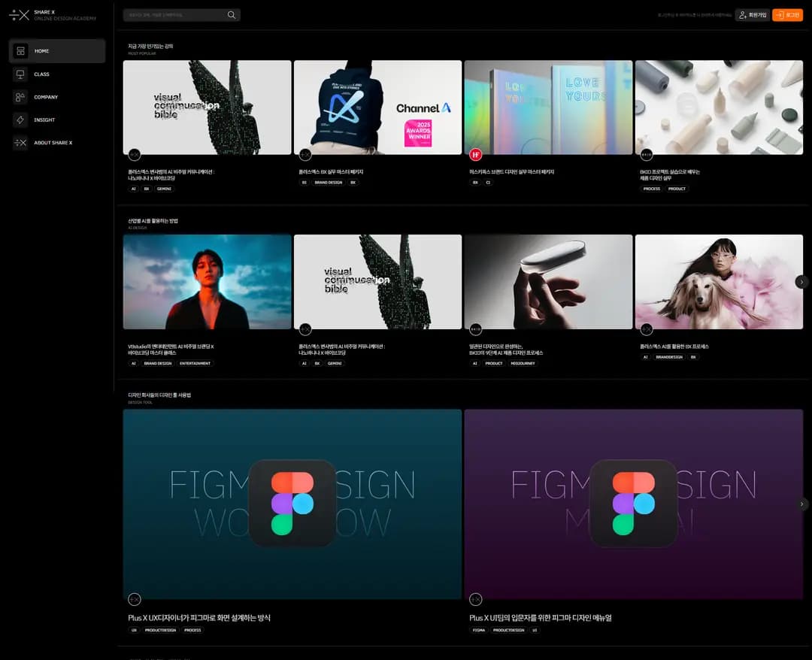Click PRODUCTDESIGN tag under Figma workflow card
Screen dimensions: 812x660
[161, 631]
